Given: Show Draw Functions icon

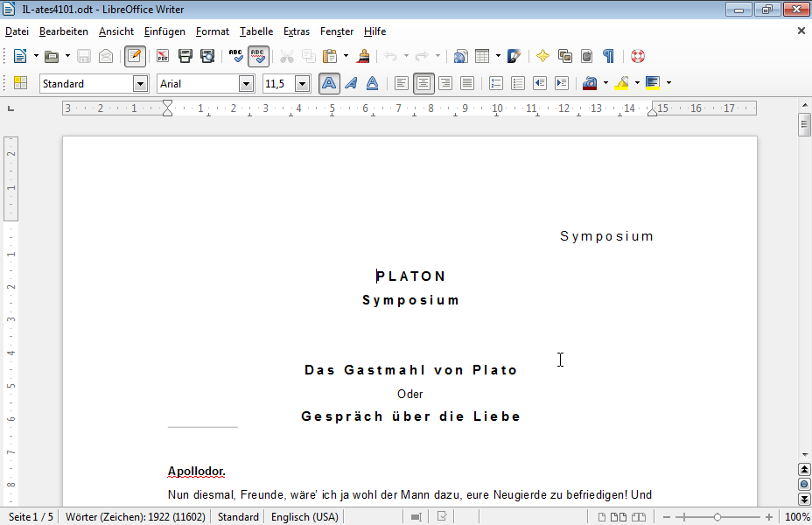Looking at the screenshot, I should coord(514,56).
